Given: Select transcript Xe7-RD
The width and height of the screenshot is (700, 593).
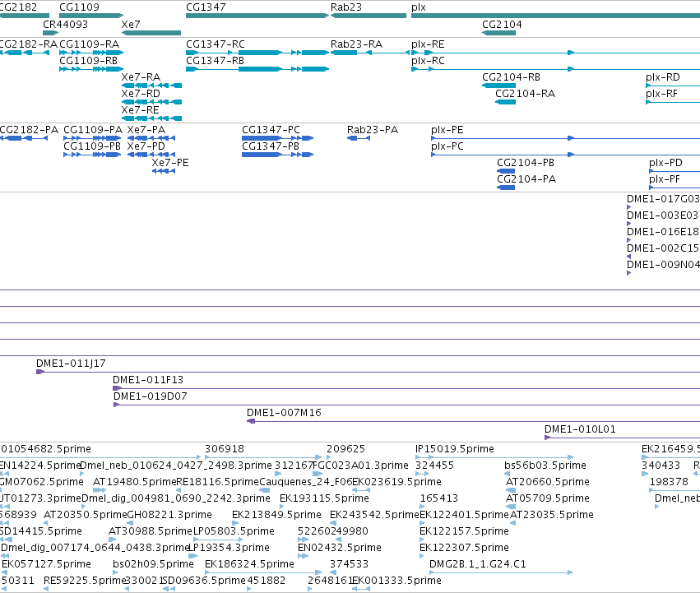Looking at the screenshot, I should [151, 102].
